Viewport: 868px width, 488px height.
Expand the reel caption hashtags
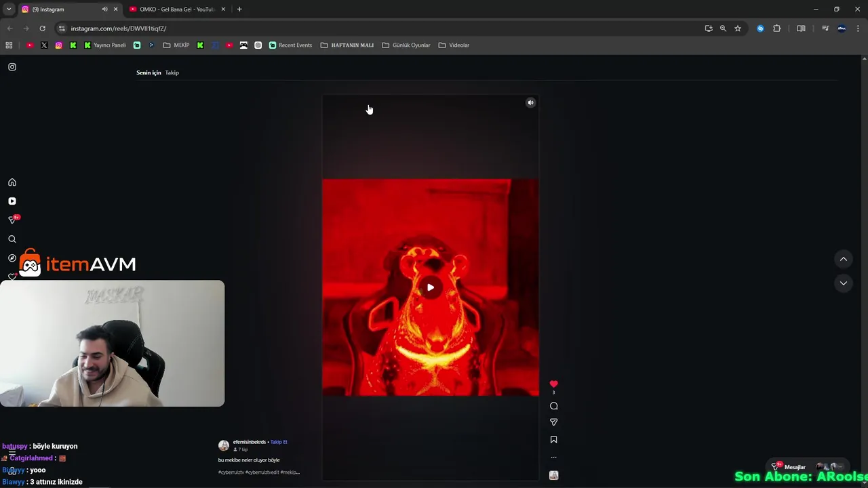pos(259,472)
